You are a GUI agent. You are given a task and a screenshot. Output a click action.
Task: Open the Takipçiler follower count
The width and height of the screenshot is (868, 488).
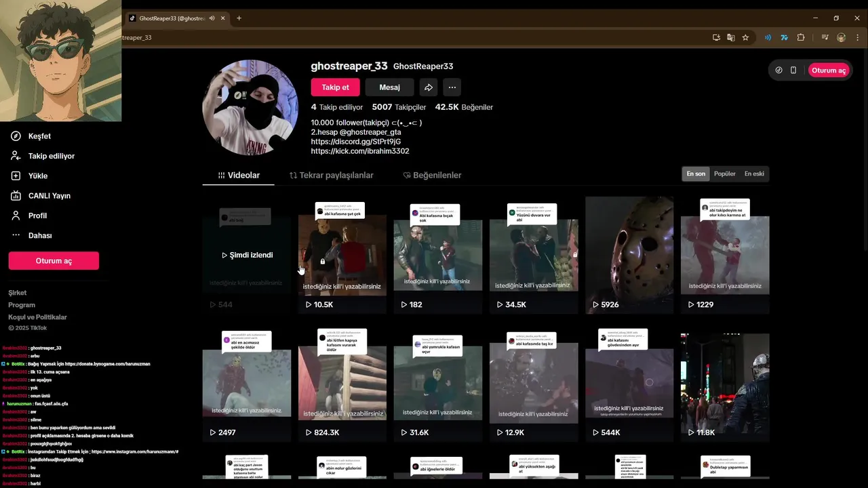[x=399, y=107]
